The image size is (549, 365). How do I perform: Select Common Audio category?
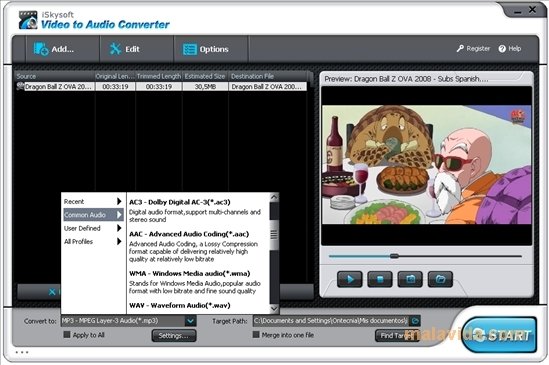click(x=93, y=215)
